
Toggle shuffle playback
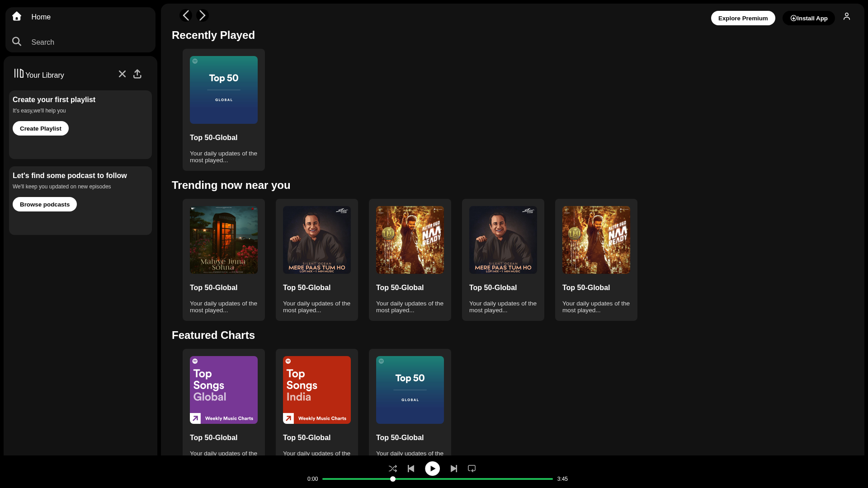coord(392,469)
